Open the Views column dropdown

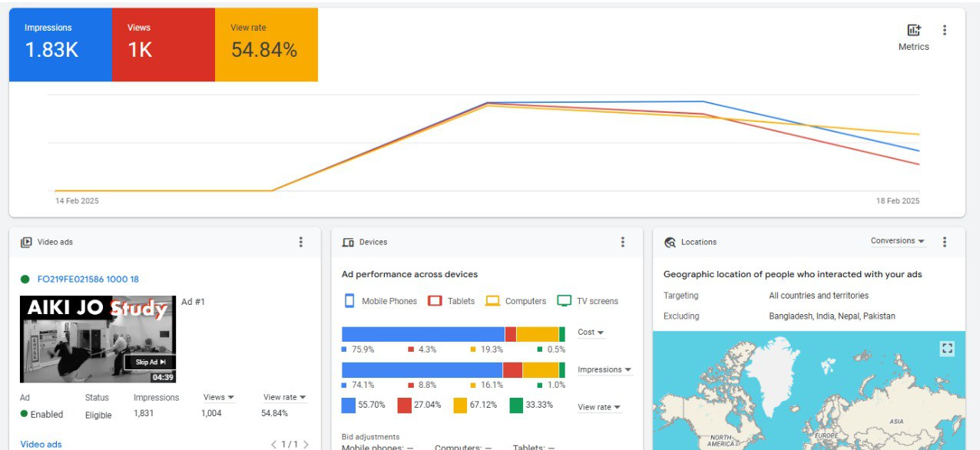point(219,398)
